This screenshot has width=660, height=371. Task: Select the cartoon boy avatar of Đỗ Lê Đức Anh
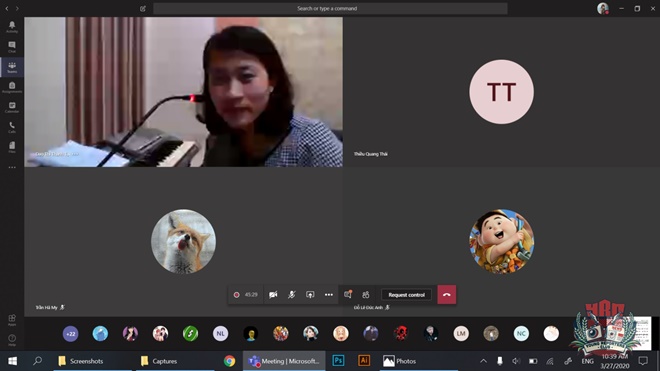(x=501, y=241)
